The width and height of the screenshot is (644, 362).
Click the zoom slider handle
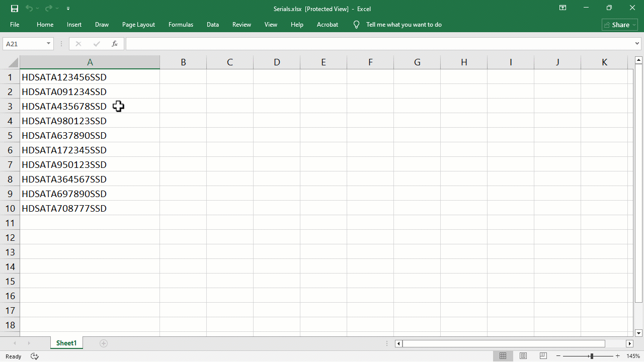click(x=592, y=356)
